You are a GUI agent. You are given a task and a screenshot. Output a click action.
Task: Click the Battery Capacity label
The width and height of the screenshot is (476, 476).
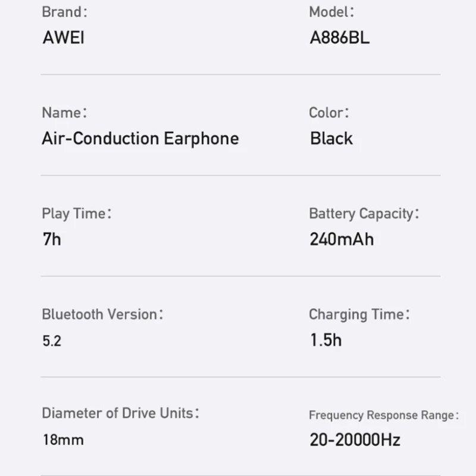364,214
